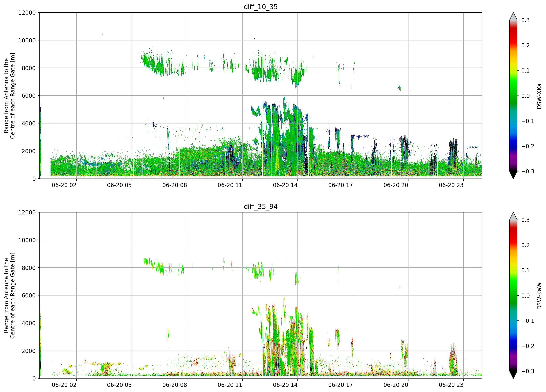Click the "12000" y-tick of the diff_35_94 plot
The image size is (546, 392).
click(27, 213)
